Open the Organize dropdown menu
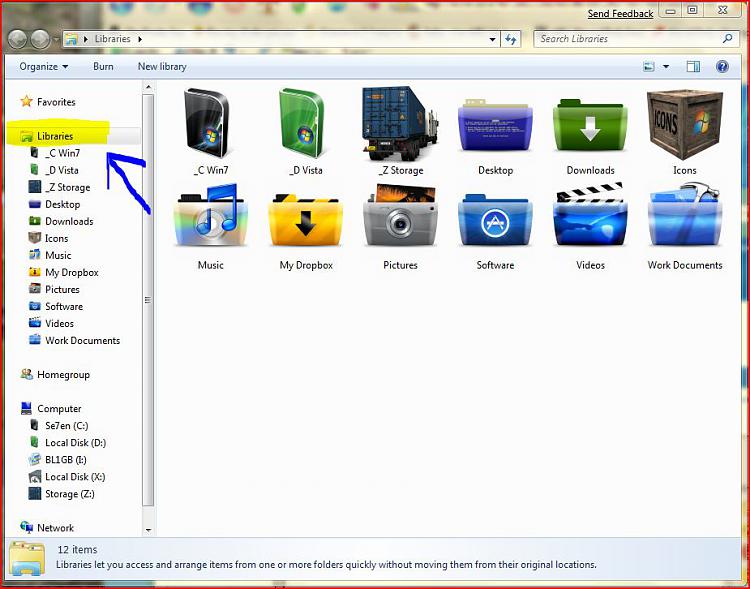750x589 pixels. [x=43, y=67]
